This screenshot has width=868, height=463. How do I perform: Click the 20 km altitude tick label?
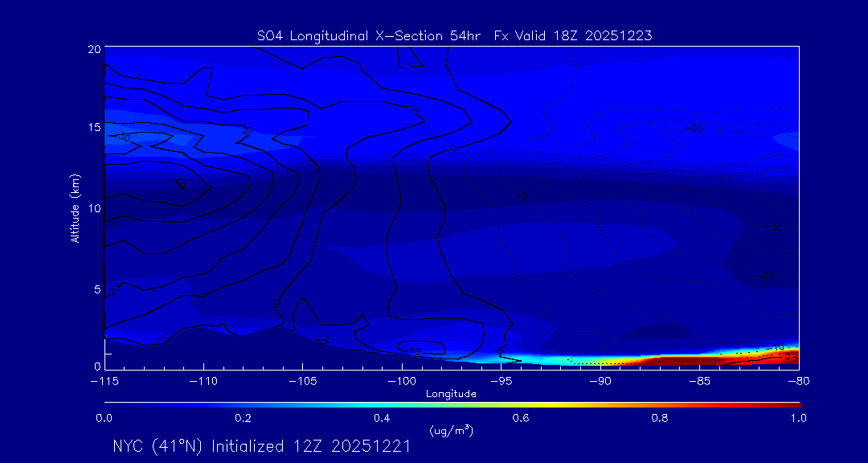tap(93, 49)
